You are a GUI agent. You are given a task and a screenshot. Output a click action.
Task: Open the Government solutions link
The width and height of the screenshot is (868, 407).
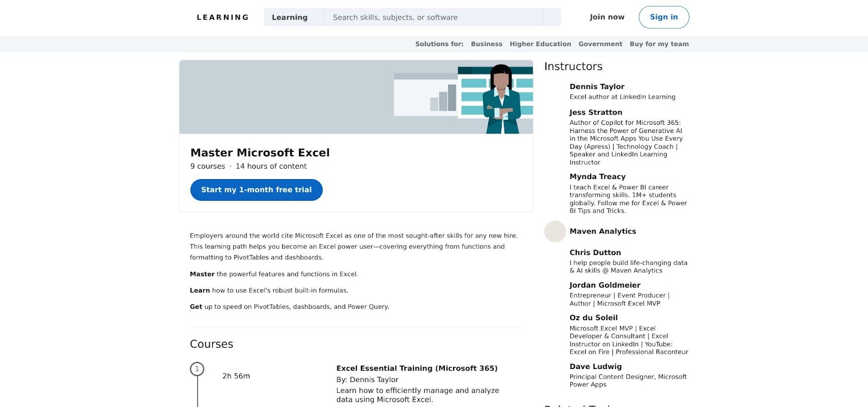(600, 44)
